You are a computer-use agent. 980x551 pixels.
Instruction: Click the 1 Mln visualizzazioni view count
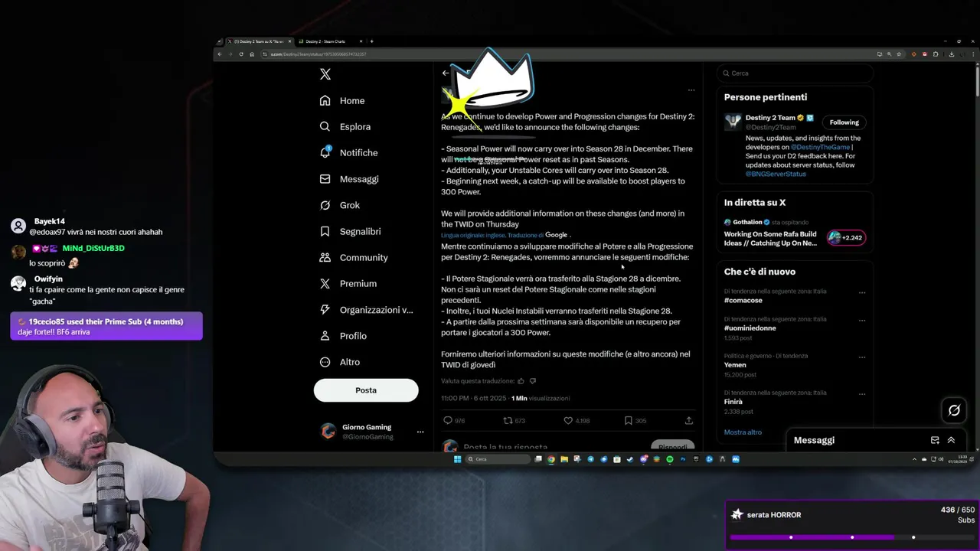point(541,399)
